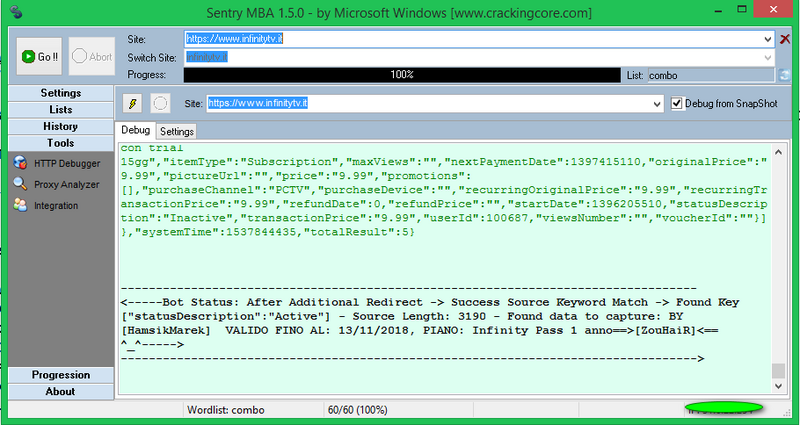Open Proxy Analyzer tool
The image size is (800, 425).
[x=57, y=184]
